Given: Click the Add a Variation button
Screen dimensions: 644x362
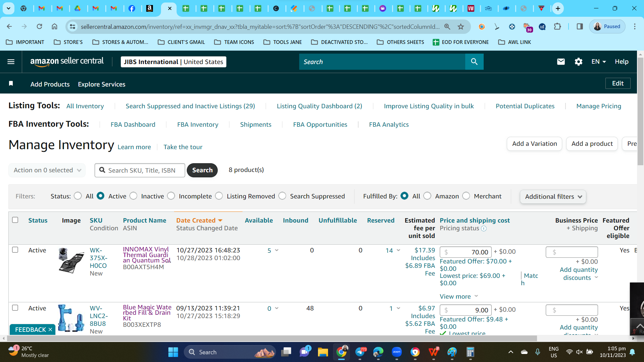Looking at the screenshot, I should 534,144.
